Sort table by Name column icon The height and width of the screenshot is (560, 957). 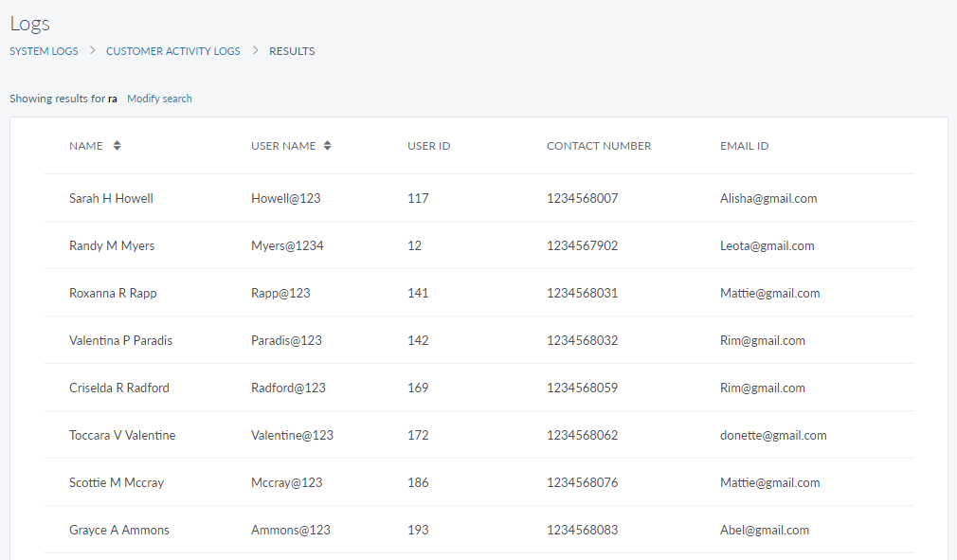117,146
